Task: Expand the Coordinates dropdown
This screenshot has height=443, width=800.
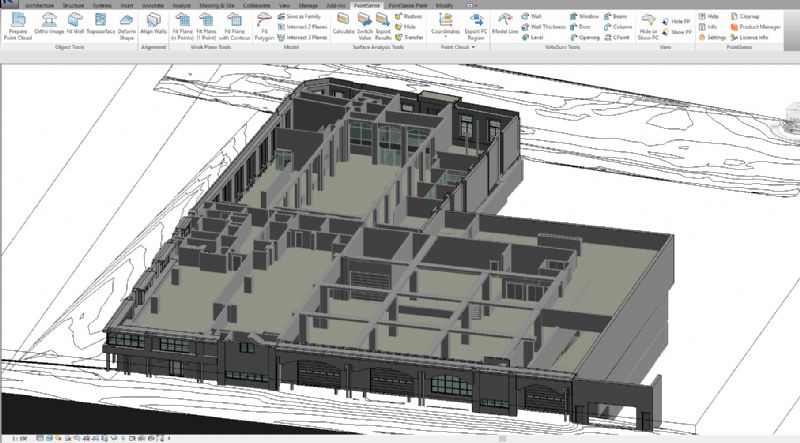Action: click(445, 28)
